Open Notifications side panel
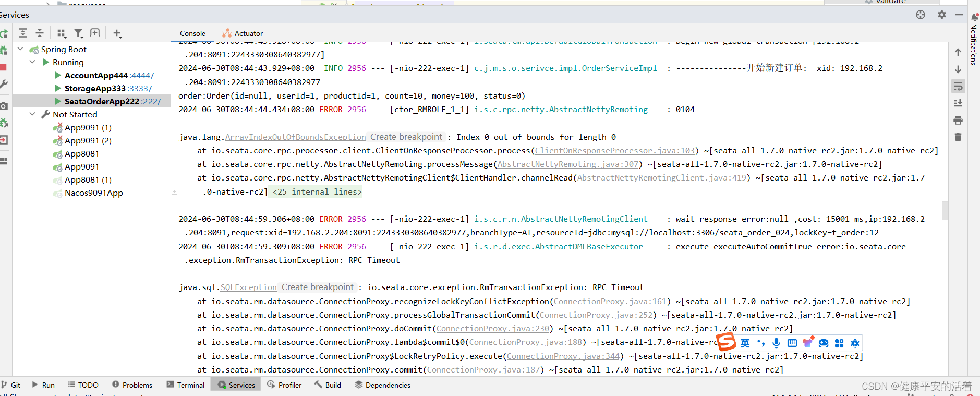 [x=974, y=39]
